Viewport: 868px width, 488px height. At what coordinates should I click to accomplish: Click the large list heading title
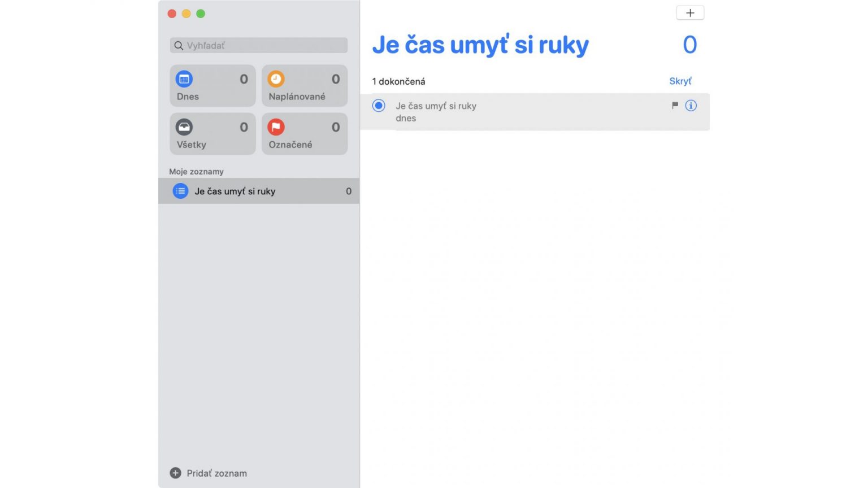click(480, 45)
